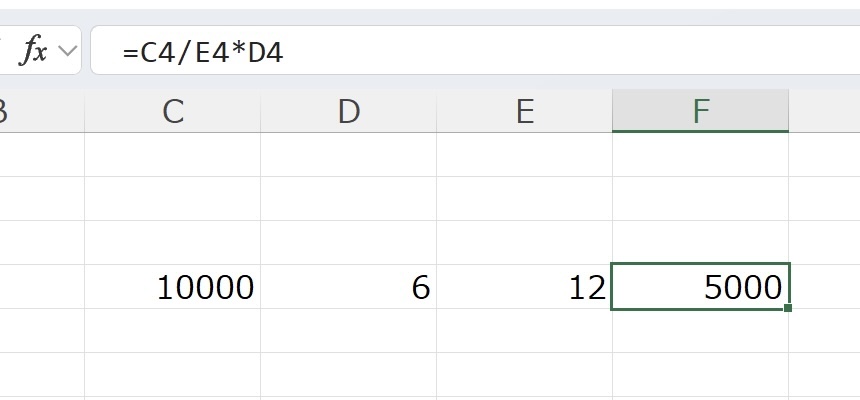Select the column C header
Image resolution: width=860 pixels, height=400 pixels.
click(173, 111)
